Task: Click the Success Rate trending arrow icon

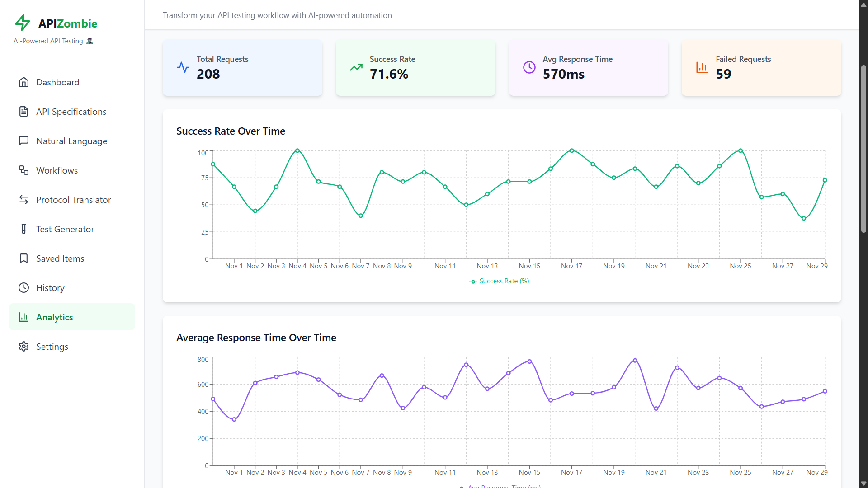Action: (x=356, y=68)
